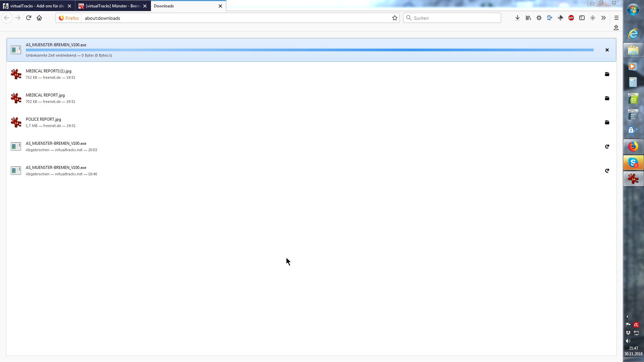Click the Adblock Plus toolbar icon
The height and width of the screenshot is (362, 644).
(571, 18)
